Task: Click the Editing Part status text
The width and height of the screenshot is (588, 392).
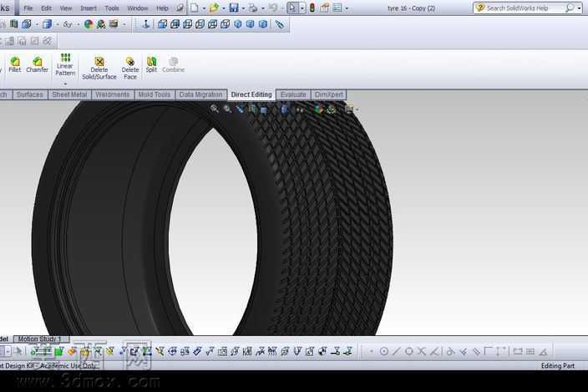Action: [558, 366]
